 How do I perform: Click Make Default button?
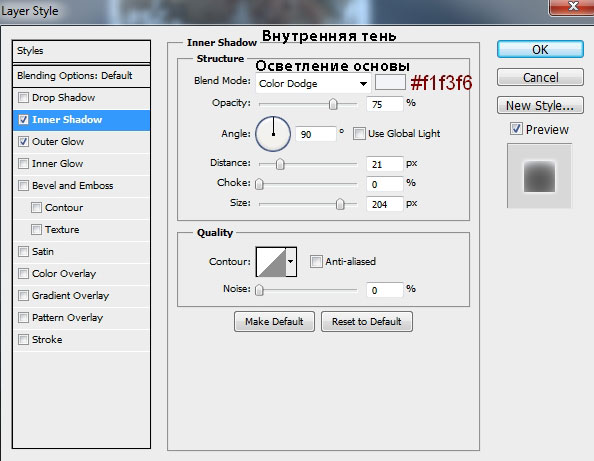click(x=274, y=322)
